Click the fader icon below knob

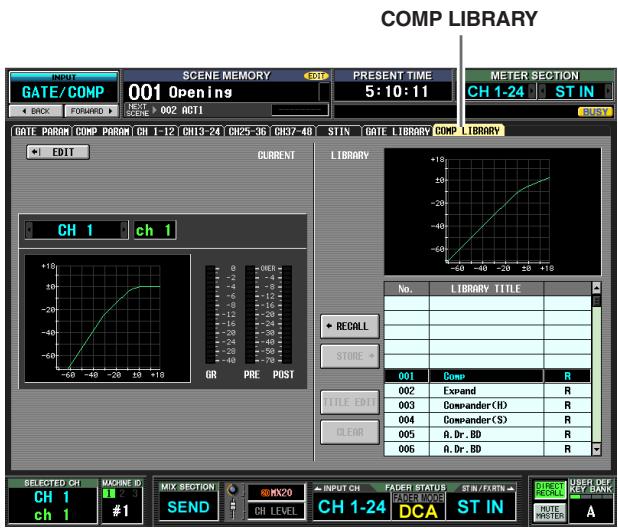[233, 508]
